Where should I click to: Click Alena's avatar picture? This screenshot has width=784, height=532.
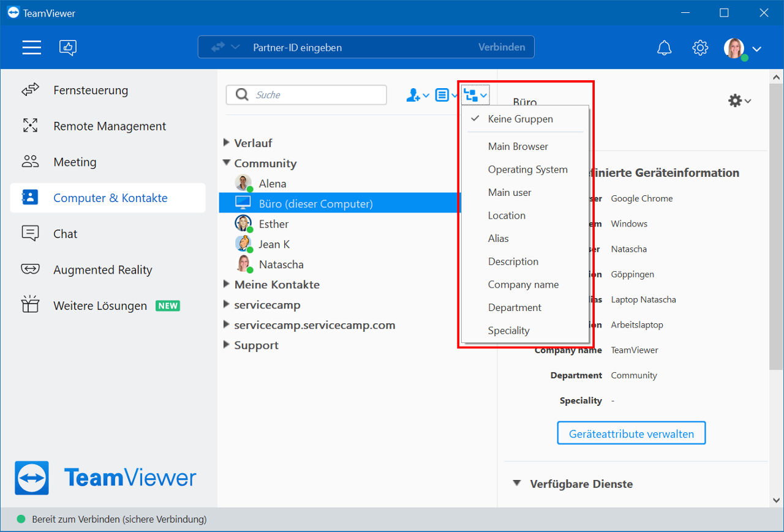coord(243,183)
